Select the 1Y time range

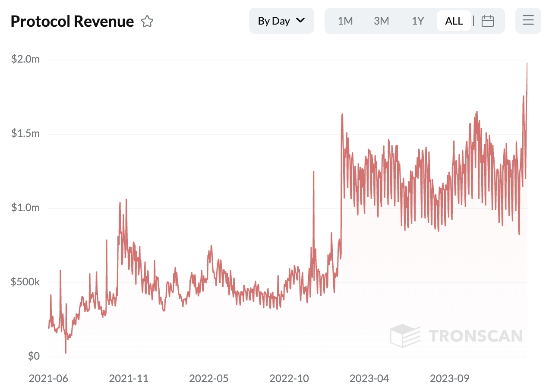tap(418, 21)
